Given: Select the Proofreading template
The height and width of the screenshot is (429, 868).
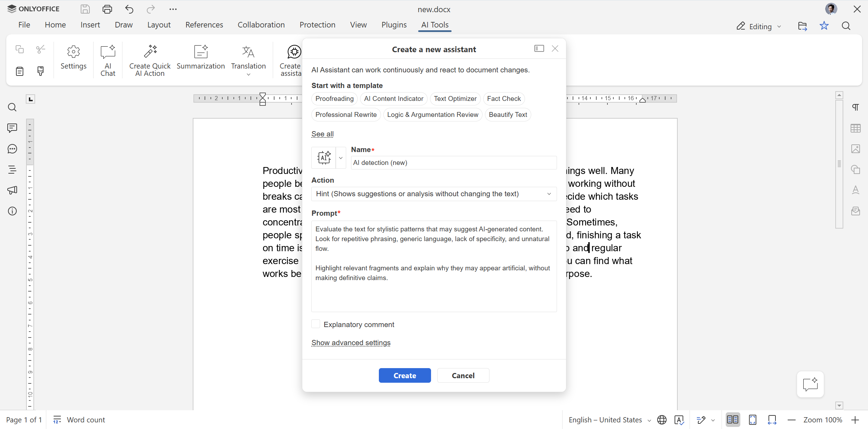Looking at the screenshot, I should click(x=334, y=99).
